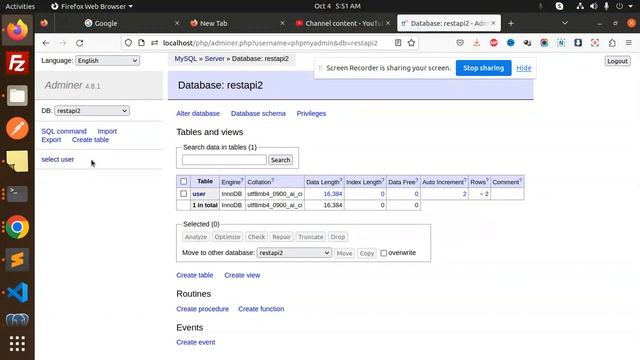Open the Firefox Extensions puzzle icon
This screenshot has width=640, height=360.
click(x=612, y=43)
